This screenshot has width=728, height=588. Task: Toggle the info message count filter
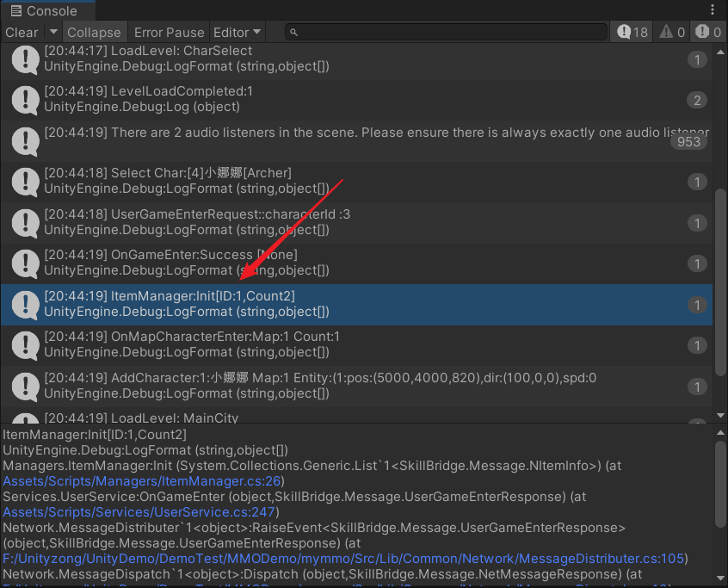pos(632,32)
